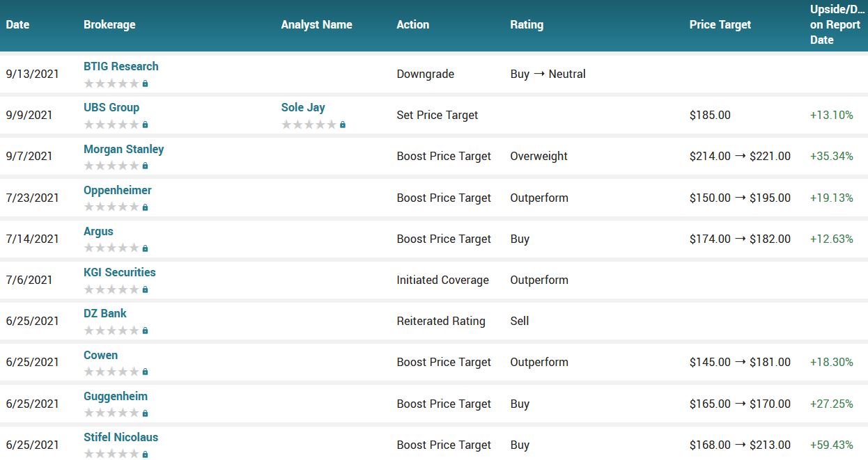This screenshot has width=868, height=460.
Task: Select the $168.00 → $213.00 price target
Action: (741, 445)
